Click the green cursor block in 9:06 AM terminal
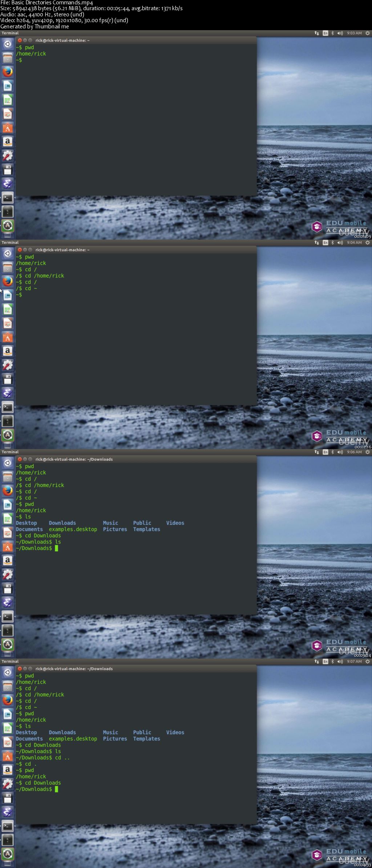The height and width of the screenshot is (868, 372). point(56,548)
